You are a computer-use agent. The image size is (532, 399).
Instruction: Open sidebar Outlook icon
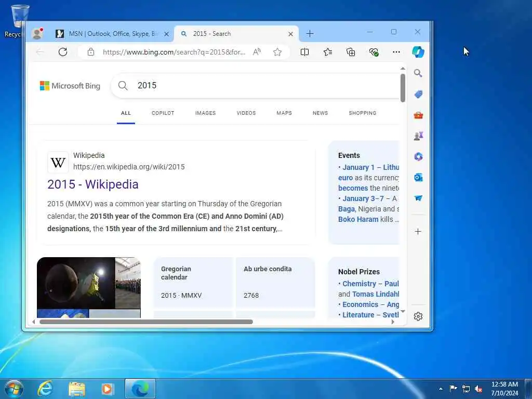(418, 178)
